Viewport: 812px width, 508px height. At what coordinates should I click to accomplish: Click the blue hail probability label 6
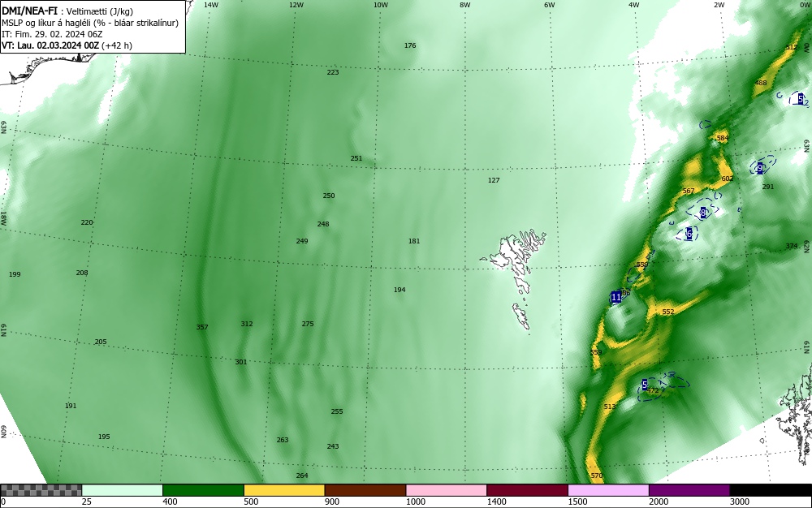pyautogui.click(x=689, y=234)
